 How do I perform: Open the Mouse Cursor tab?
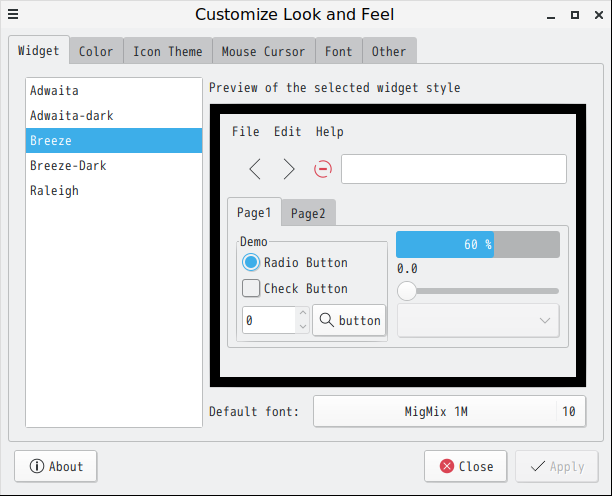click(263, 51)
